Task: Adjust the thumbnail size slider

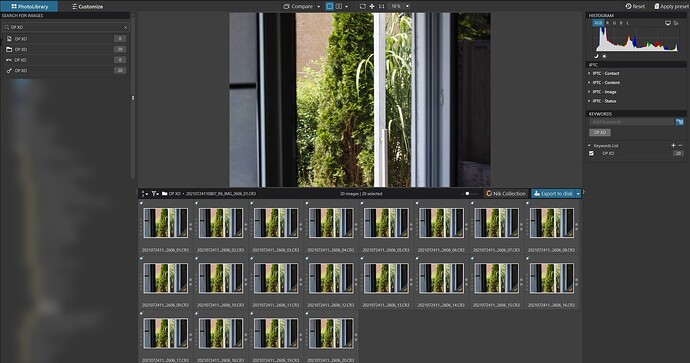Action: [467, 194]
